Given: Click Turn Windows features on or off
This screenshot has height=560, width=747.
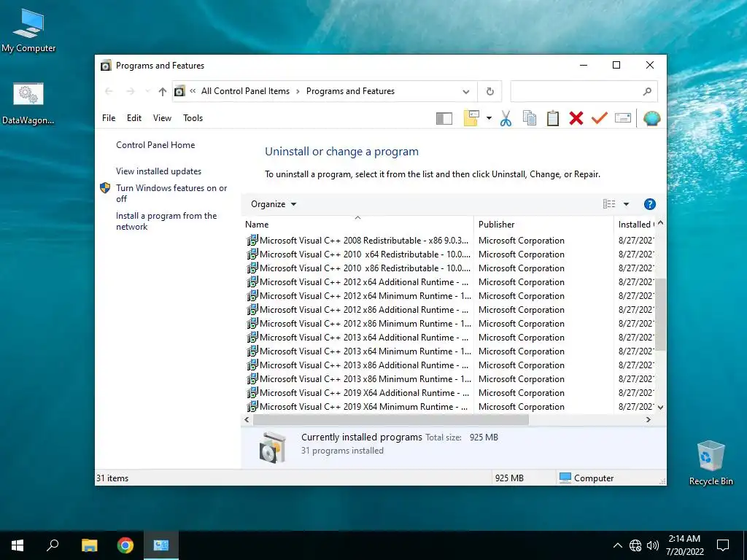Looking at the screenshot, I should point(171,193).
